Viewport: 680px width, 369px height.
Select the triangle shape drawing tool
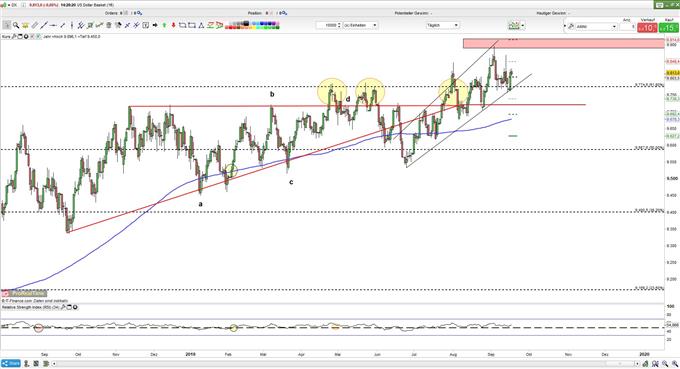pos(201,26)
